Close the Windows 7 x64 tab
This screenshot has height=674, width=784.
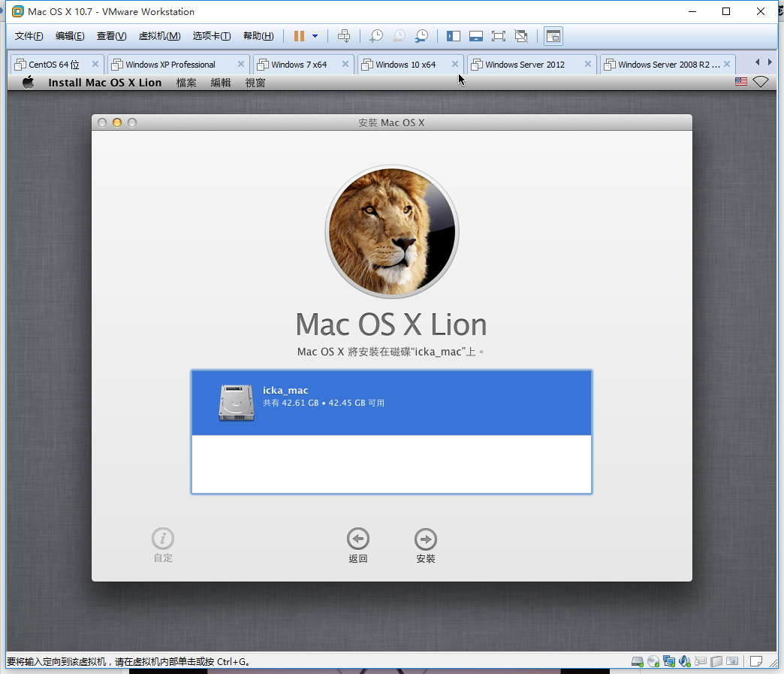coord(345,64)
